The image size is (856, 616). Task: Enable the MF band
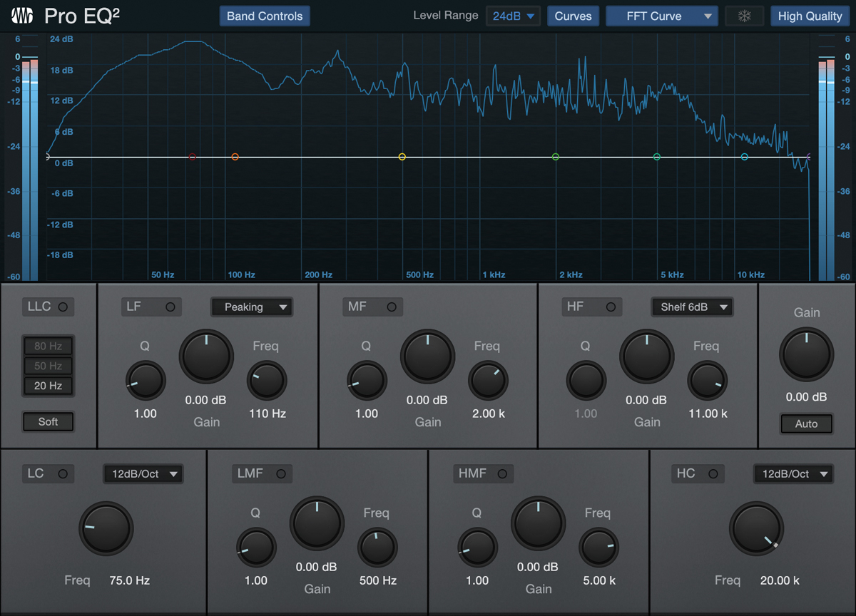(x=392, y=307)
